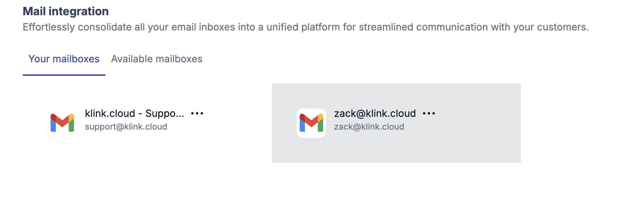Image resolution: width=644 pixels, height=216 pixels.
Task: Click empty space below zack@klink.cloud in gray card
Action: (369, 149)
